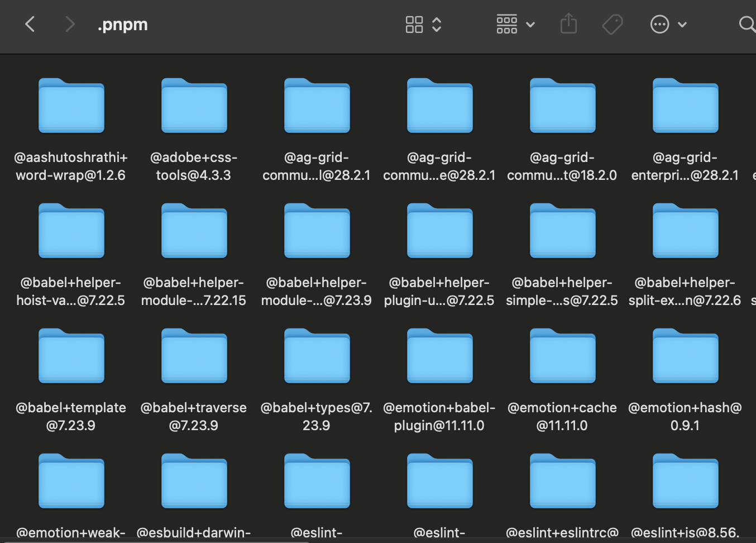Click the @babel+template@7.23.9 file name
The height and width of the screenshot is (543, 756).
pyautogui.click(x=71, y=417)
